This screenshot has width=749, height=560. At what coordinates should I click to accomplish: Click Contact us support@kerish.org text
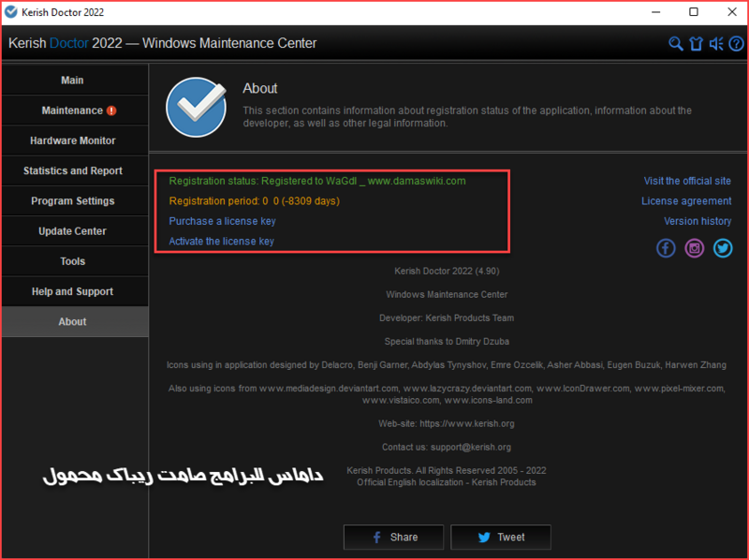(x=447, y=447)
